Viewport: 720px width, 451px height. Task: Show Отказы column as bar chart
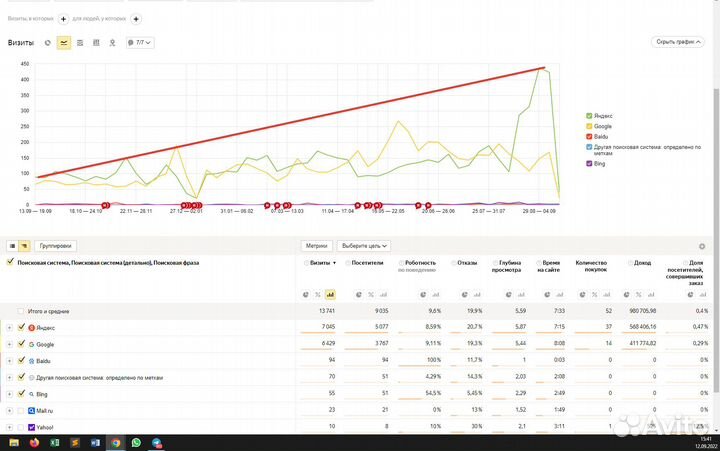pyautogui.click(x=477, y=294)
